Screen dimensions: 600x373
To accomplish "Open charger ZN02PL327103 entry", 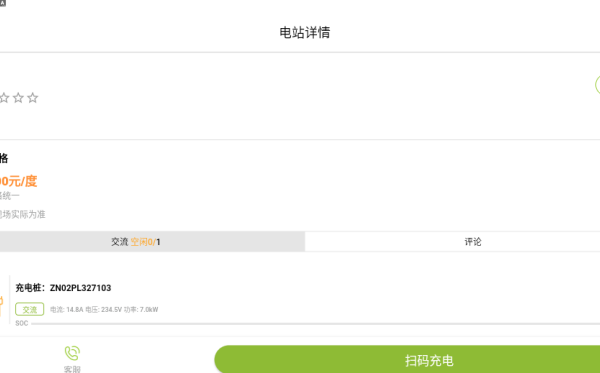I will coord(63,288).
